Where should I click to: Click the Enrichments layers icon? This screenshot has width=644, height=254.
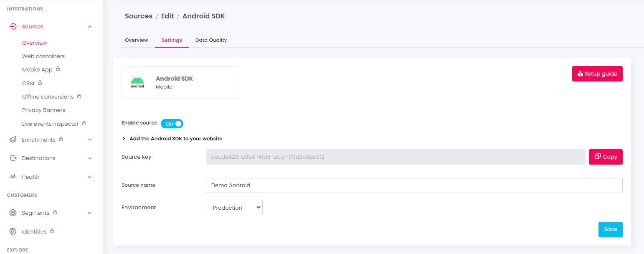coord(13,140)
